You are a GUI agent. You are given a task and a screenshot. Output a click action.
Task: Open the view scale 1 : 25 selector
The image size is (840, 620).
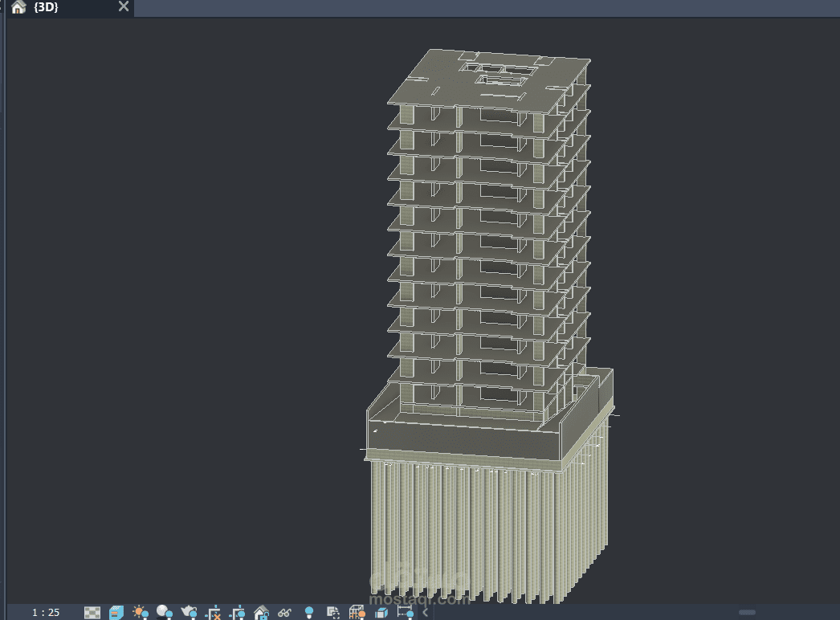point(46,612)
